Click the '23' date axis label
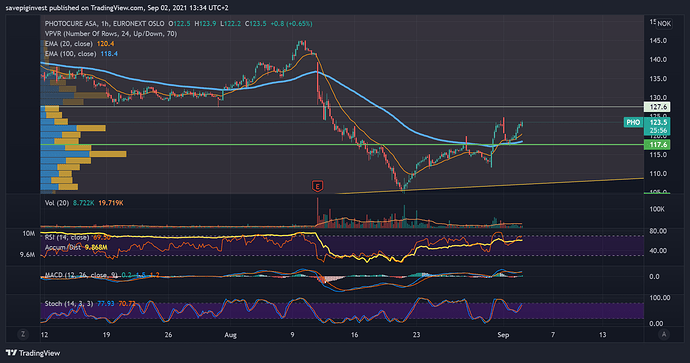This screenshot has height=363, width=690. 416,335
